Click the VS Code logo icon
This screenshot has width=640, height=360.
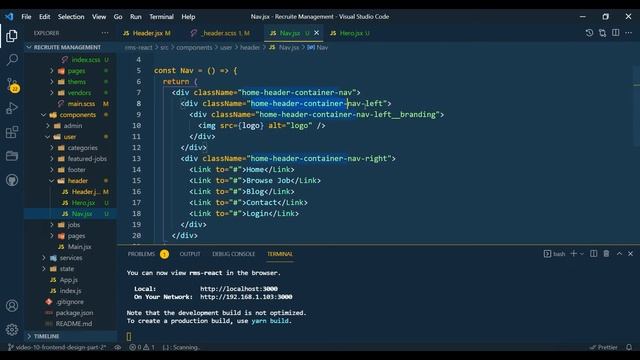(9, 16)
